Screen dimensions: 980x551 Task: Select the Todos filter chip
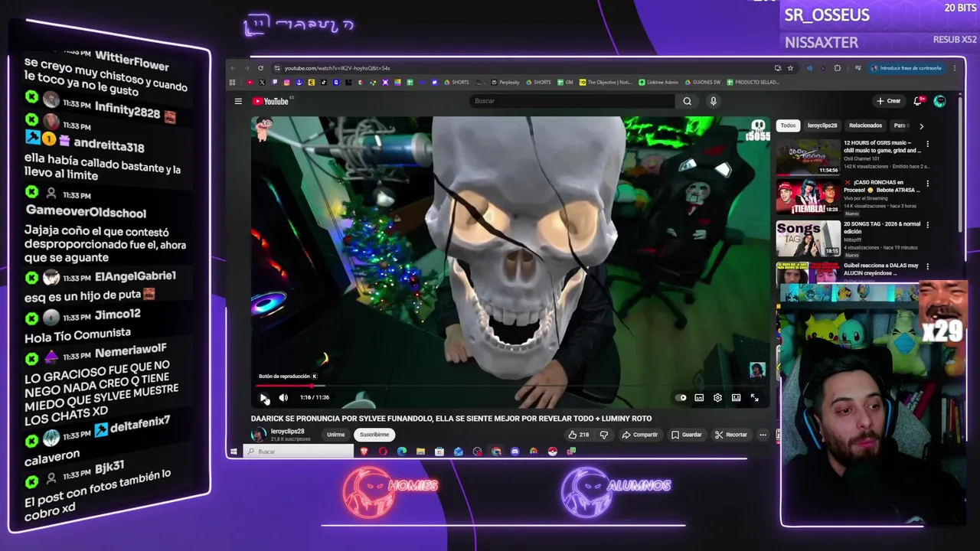click(x=788, y=126)
